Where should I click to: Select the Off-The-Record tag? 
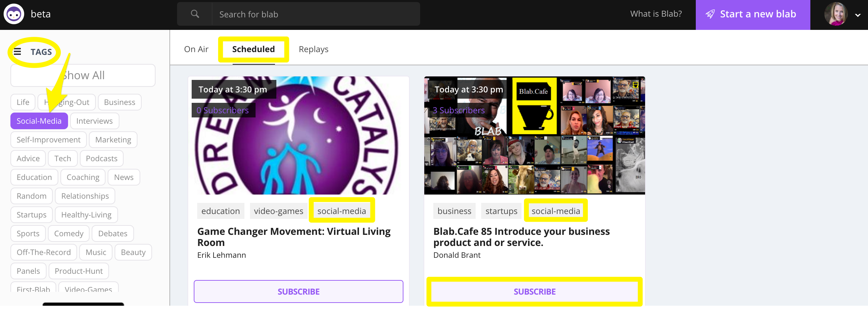click(x=44, y=252)
